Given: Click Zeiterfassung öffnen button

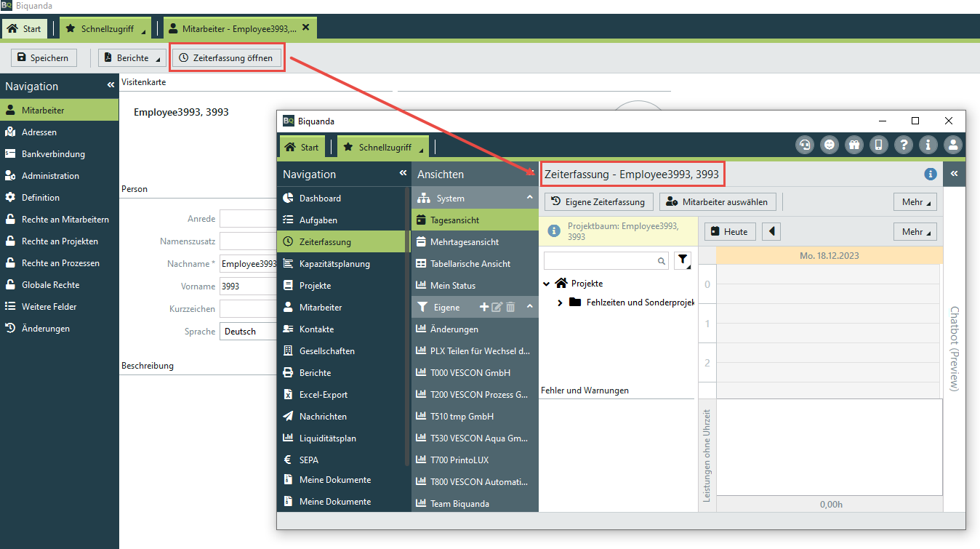Looking at the screenshot, I should tap(226, 58).
